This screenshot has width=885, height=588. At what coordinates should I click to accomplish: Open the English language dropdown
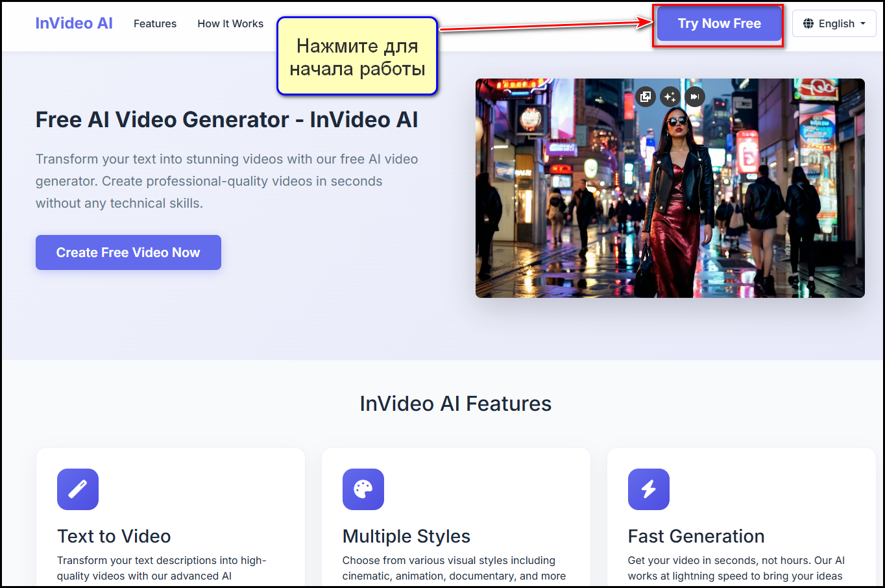(834, 23)
